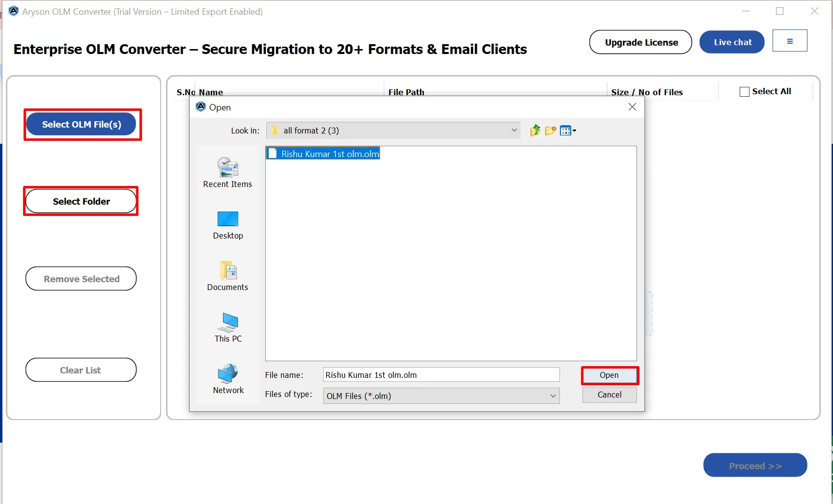
Task: Click the View Menu grid icon
Action: point(565,130)
